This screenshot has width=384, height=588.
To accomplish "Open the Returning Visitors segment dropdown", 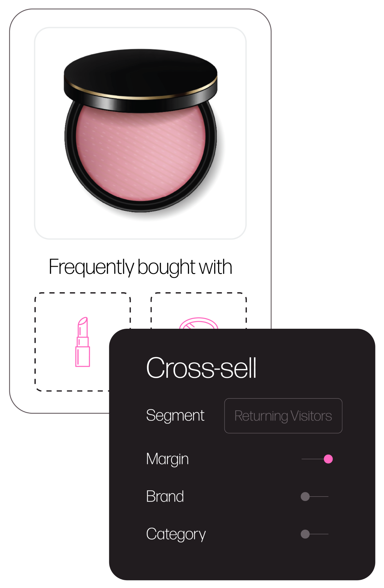I will point(283,416).
